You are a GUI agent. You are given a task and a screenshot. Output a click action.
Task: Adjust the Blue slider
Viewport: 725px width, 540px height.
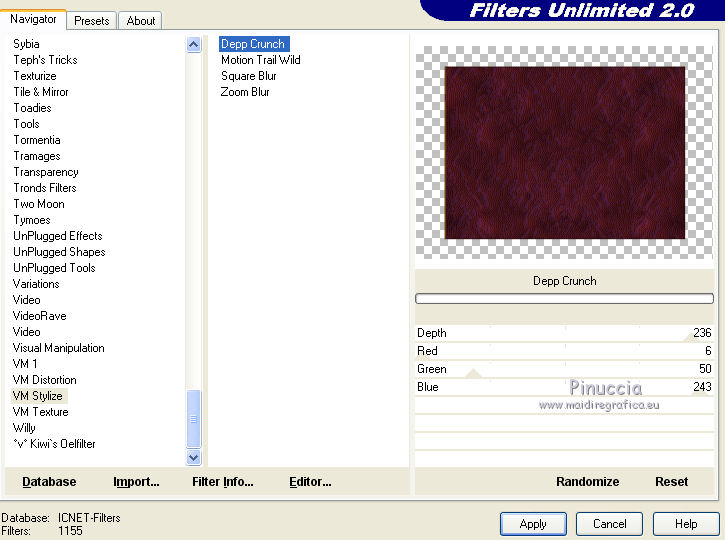tap(564, 387)
